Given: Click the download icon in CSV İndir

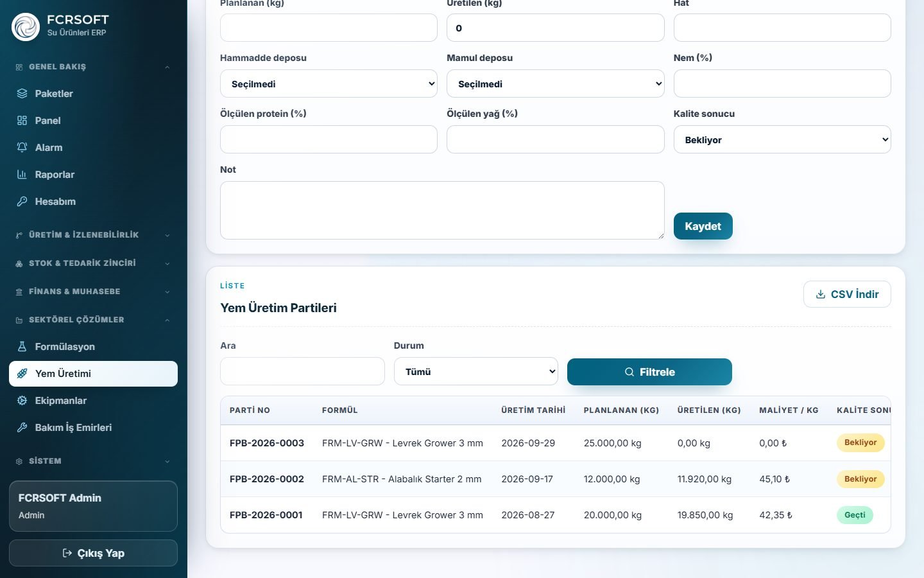Looking at the screenshot, I should click(821, 294).
